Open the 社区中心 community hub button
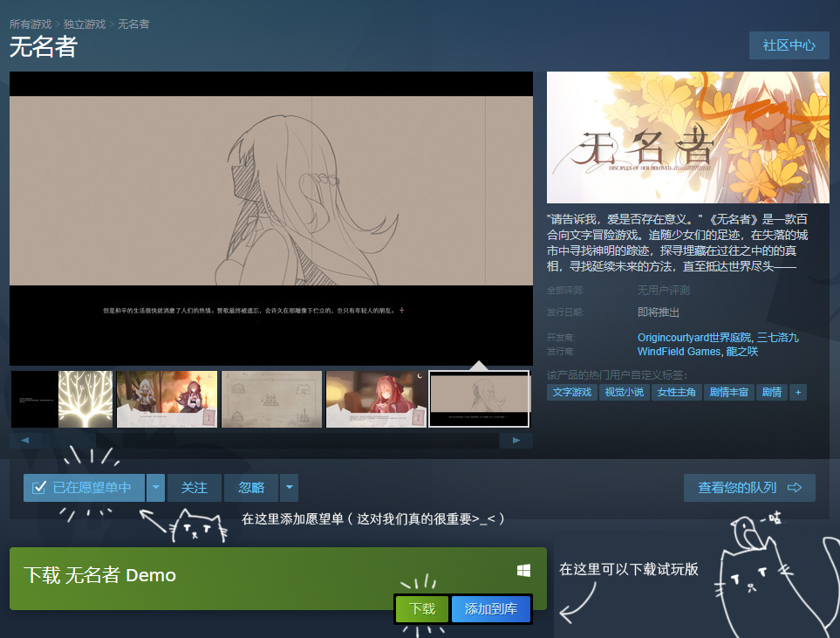This screenshot has width=840, height=638. pyautogui.click(x=789, y=45)
